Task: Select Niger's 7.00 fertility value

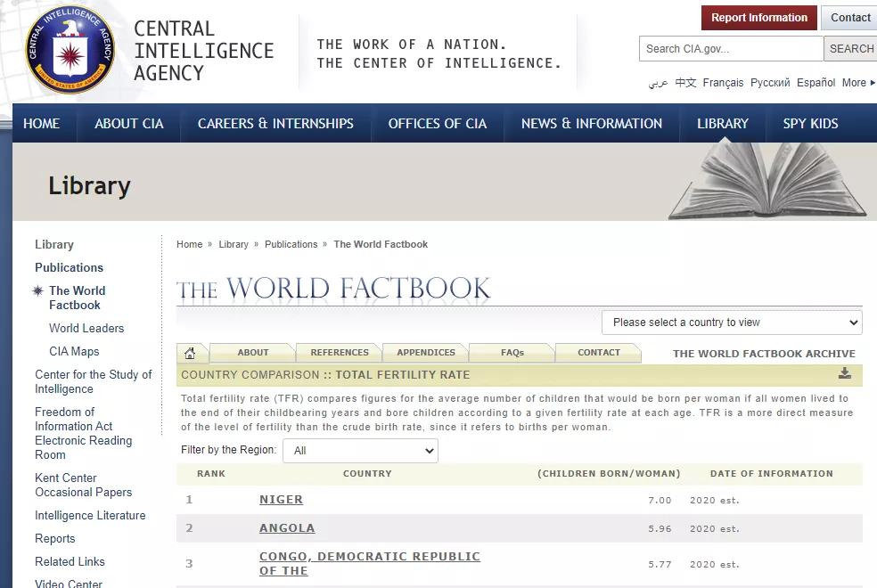Action: [x=660, y=501]
